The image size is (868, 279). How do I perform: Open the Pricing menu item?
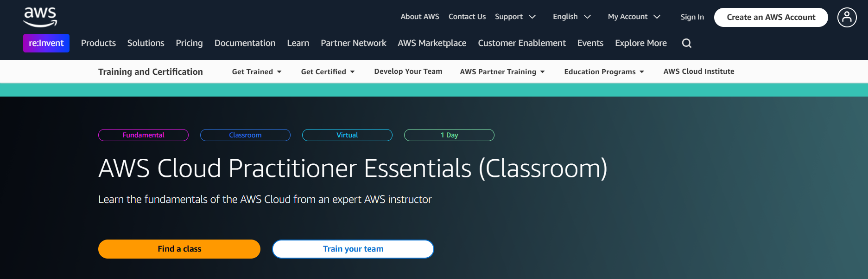coord(189,43)
